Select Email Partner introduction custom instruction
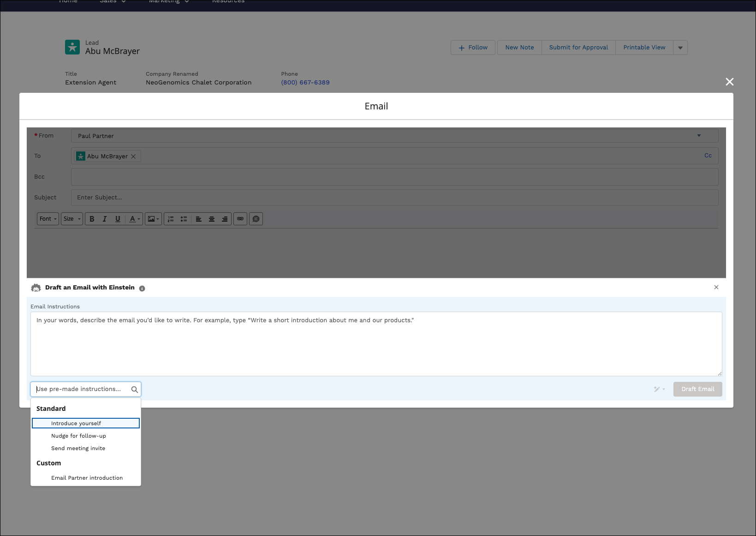This screenshot has width=756, height=536. [86, 478]
